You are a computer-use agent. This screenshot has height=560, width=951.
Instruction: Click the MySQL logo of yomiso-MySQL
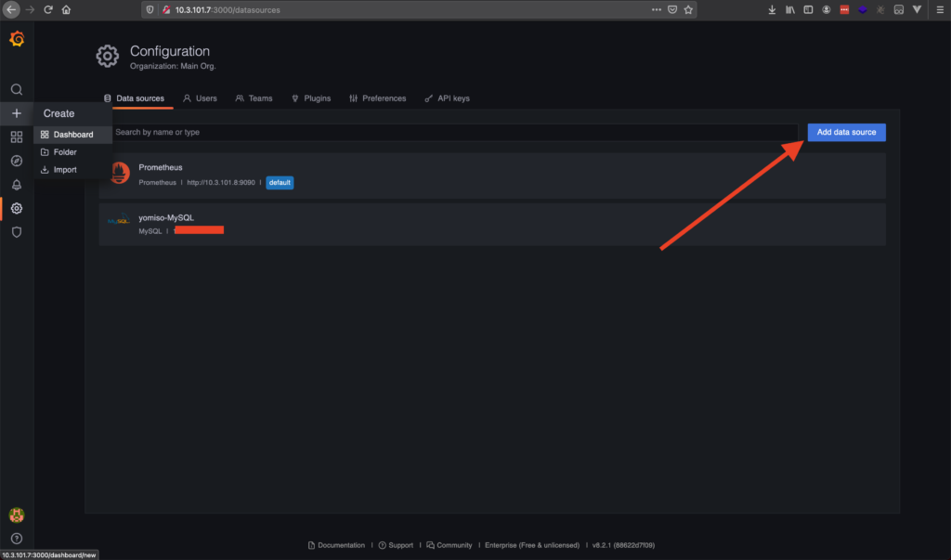[118, 221]
